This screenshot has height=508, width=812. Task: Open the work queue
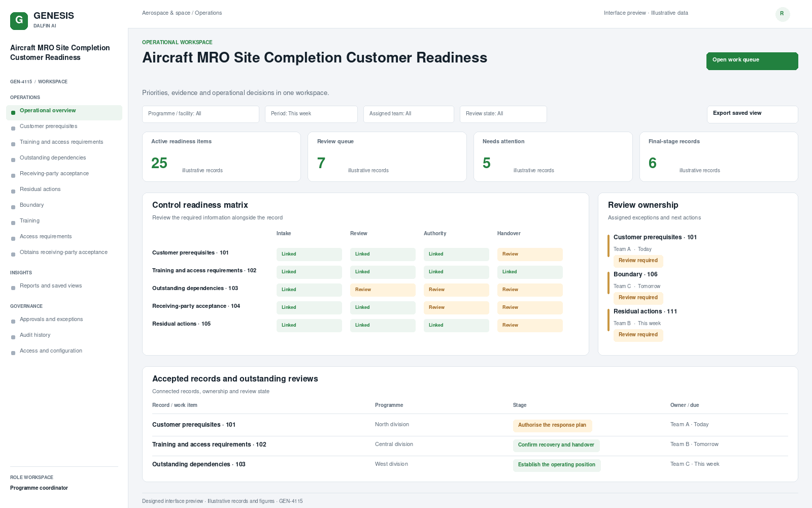[752, 61]
